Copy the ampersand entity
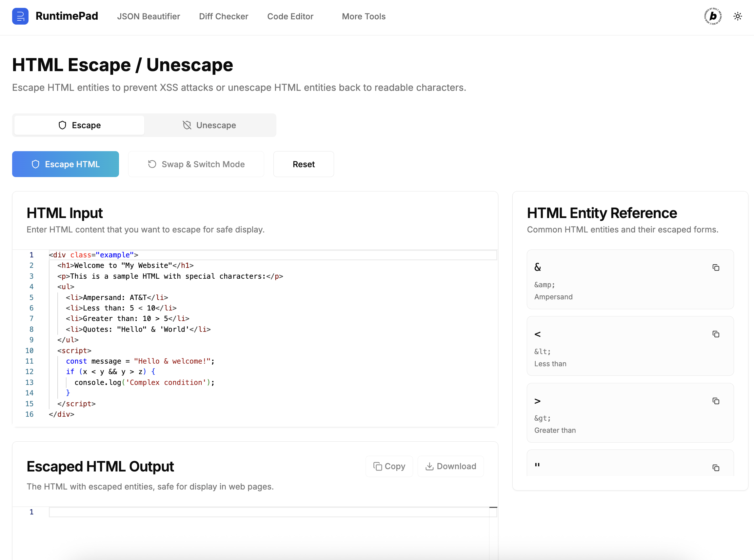 pyautogui.click(x=715, y=268)
